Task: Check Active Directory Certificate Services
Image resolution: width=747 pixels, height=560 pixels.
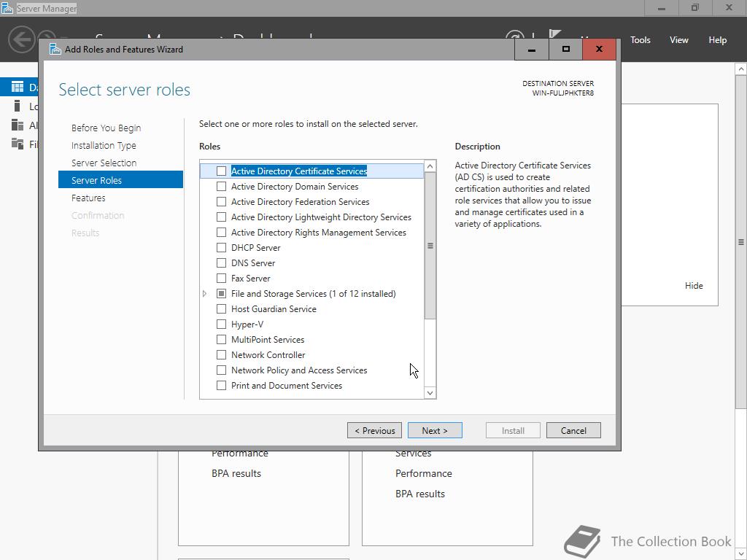Action: [x=221, y=171]
